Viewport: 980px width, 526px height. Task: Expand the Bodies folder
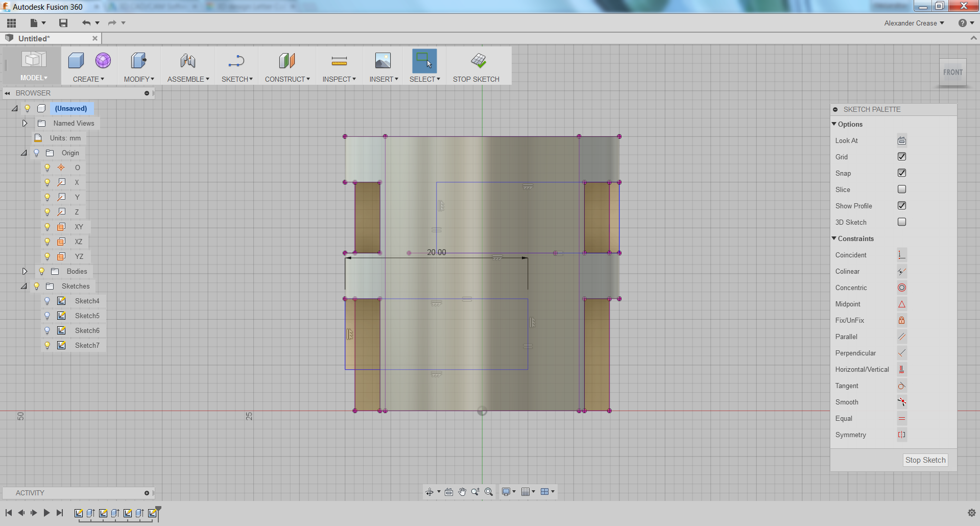(24, 271)
